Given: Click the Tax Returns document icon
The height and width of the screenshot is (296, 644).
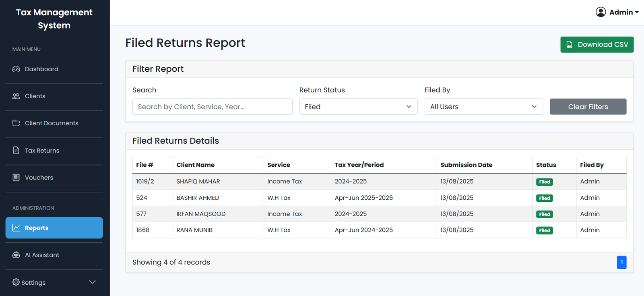Looking at the screenshot, I should 16,150.
